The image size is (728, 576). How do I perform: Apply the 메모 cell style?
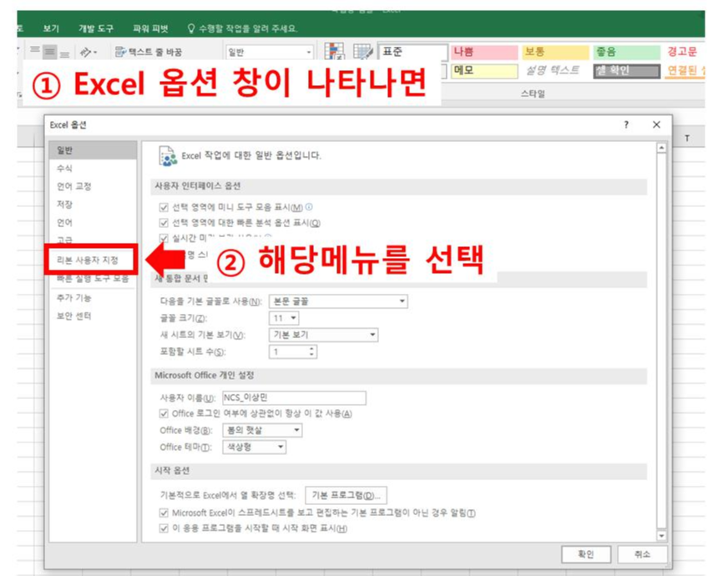[484, 71]
